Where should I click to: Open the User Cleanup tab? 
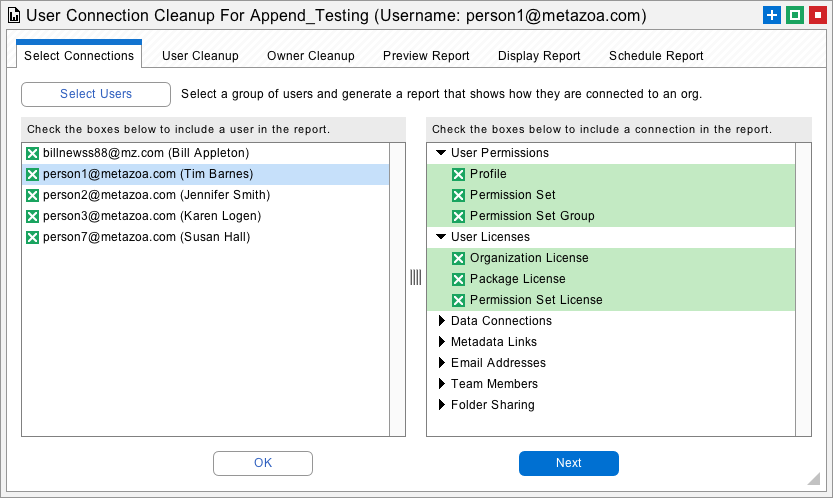pyautogui.click(x=200, y=56)
